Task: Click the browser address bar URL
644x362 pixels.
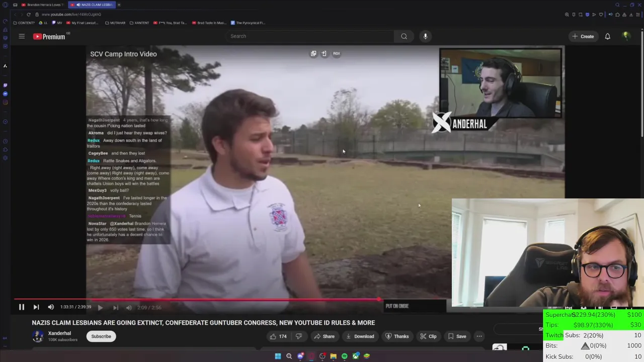Action: coord(71,14)
